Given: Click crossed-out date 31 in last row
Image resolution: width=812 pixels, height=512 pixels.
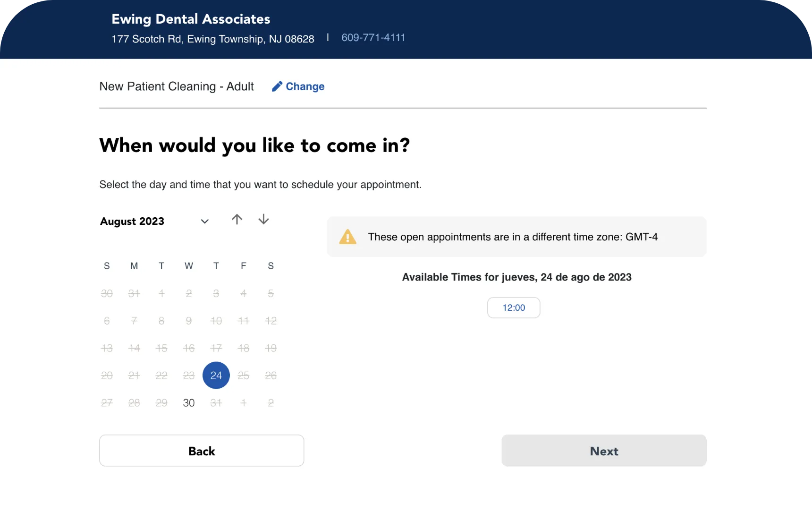Looking at the screenshot, I should click(216, 403).
